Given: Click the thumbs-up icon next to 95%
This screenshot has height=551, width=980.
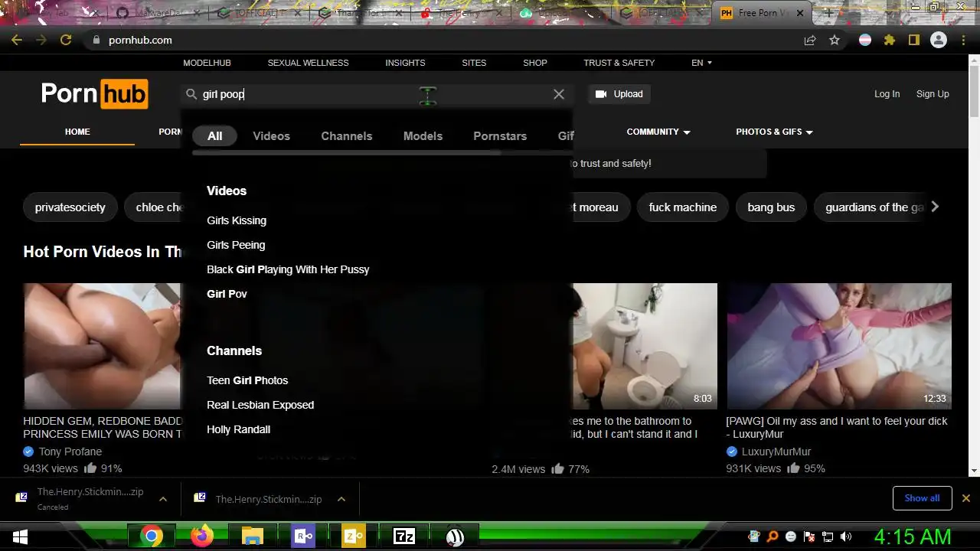Looking at the screenshot, I should (793, 468).
